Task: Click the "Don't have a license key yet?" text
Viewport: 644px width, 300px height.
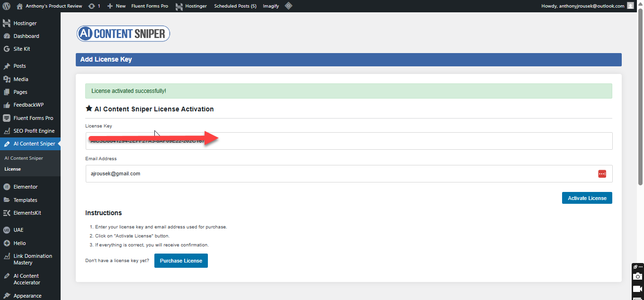Action: click(117, 261)
